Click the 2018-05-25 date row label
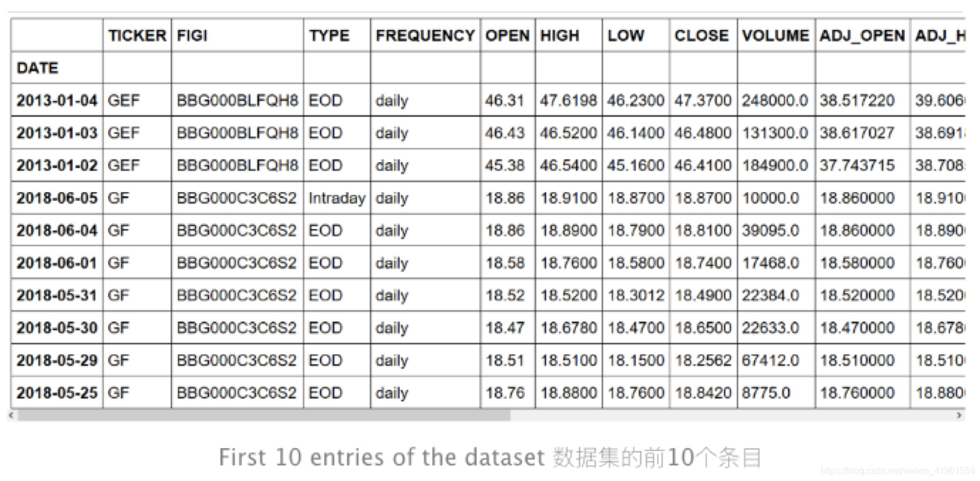Viewport: 980px width, 481px height. coord(57,393)
